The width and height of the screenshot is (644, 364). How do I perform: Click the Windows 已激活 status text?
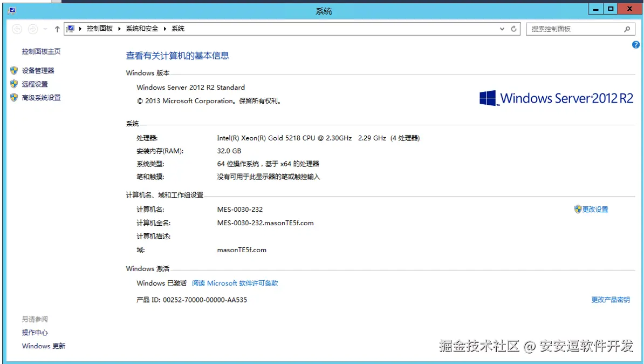[161, 283]
